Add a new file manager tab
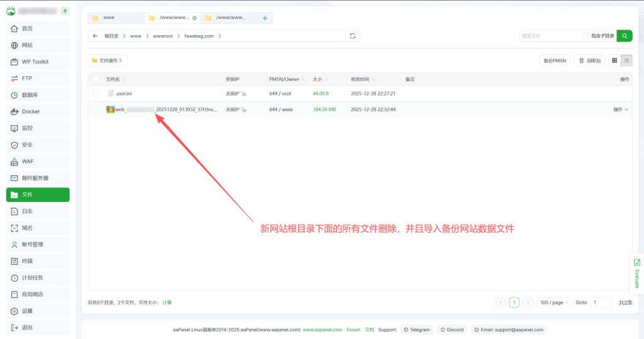 pos(265,18)
